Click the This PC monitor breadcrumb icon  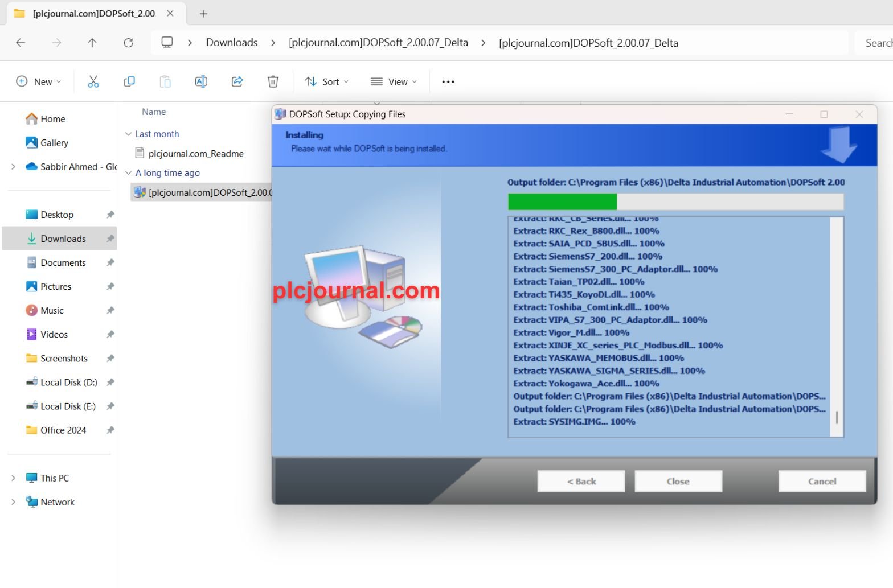click(167, 42)
